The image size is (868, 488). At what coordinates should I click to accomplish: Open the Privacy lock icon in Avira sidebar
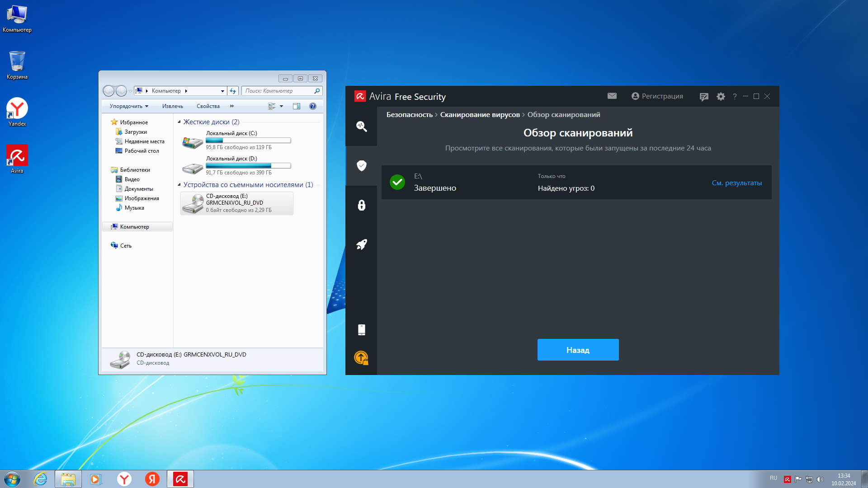pos(361,205)
